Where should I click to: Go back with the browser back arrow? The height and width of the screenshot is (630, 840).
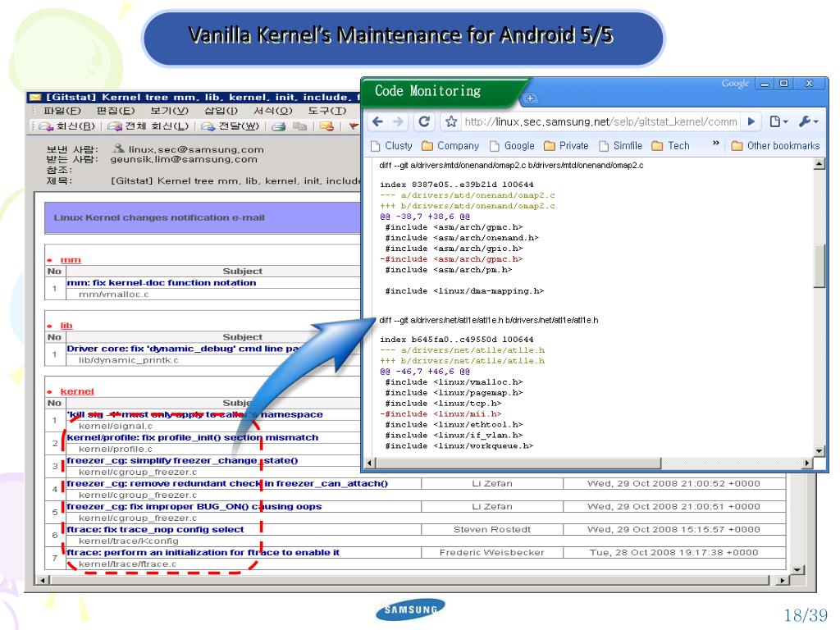click(377, 121)
